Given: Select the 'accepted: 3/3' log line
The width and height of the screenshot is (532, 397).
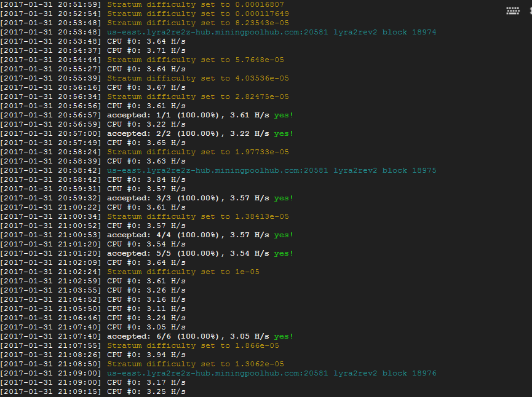Looking at the screenshot, I should coord(146,198).
